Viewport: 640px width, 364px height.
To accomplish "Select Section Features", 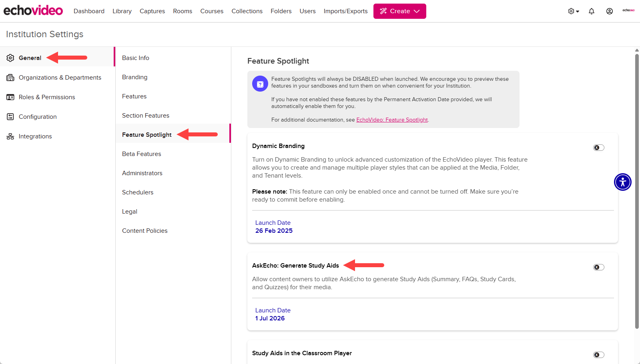I will tap(173, 116).
